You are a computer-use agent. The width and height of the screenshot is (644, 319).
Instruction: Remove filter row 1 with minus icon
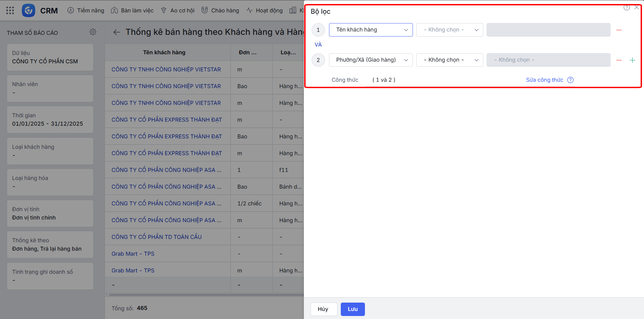point(619,30)
